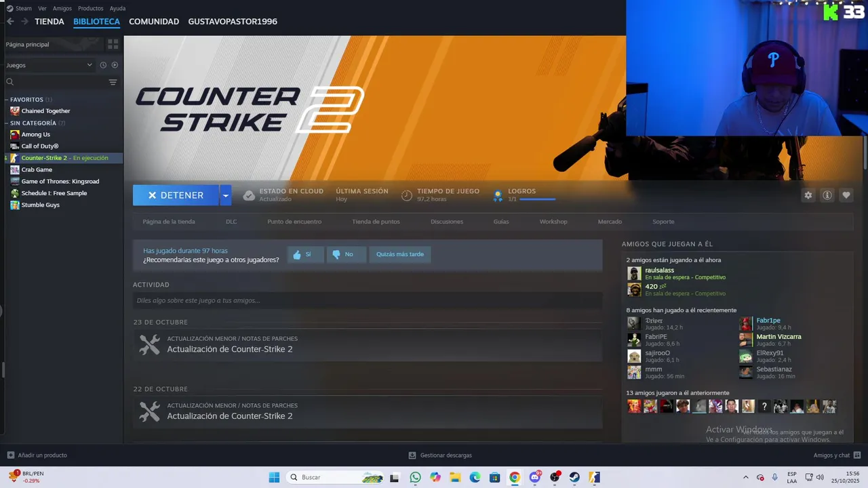Click Añadir un producto plus icon

click(10, 455)
